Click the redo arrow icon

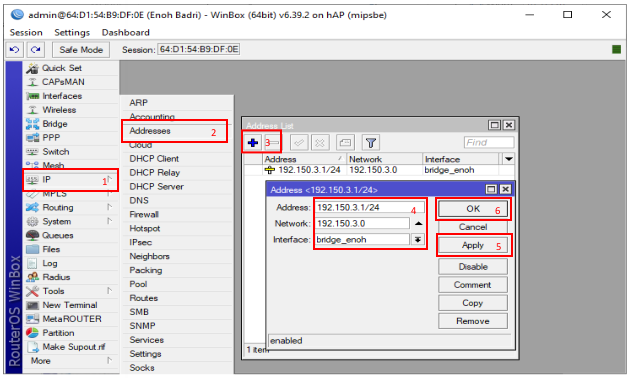pyautogui.click(x=35, y=50)
